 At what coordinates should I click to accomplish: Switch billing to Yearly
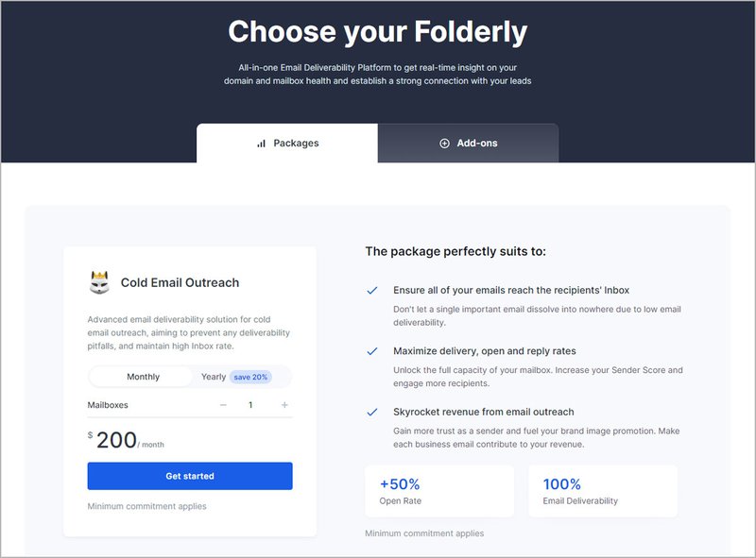pyautogui.click(x=215, y=376)
